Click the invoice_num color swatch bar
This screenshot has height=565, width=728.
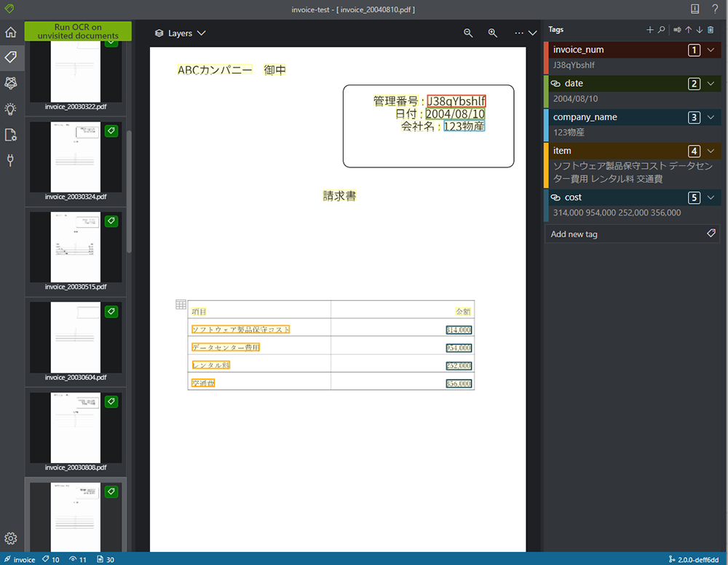(x=547, y=58)
